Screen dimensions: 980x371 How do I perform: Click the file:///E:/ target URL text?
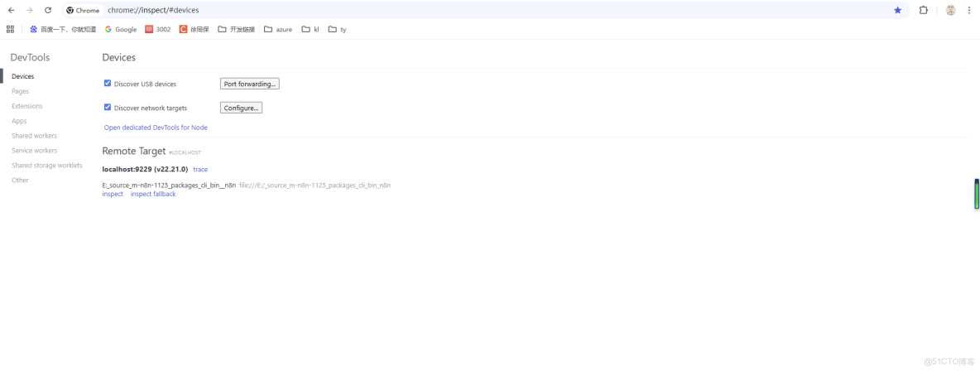315,185
